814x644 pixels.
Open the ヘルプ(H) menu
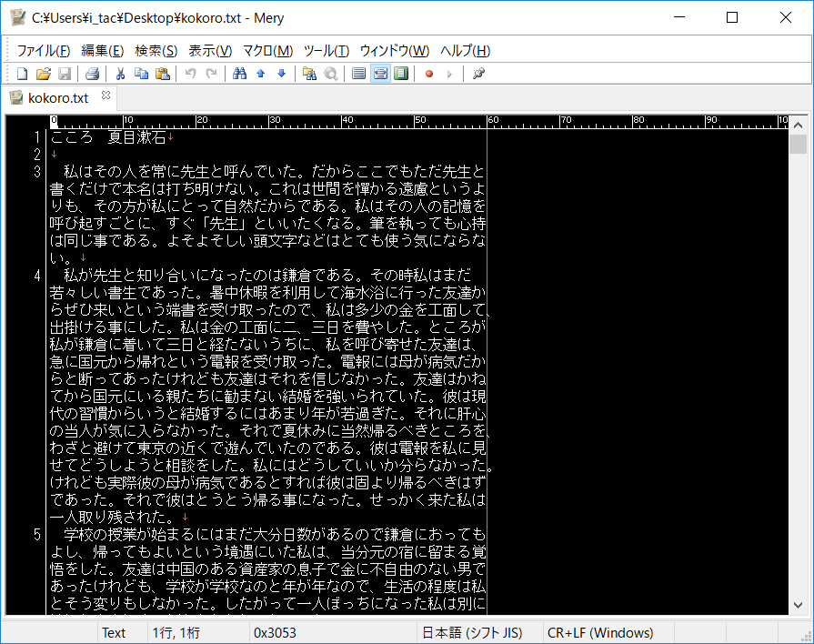point(465,50)
